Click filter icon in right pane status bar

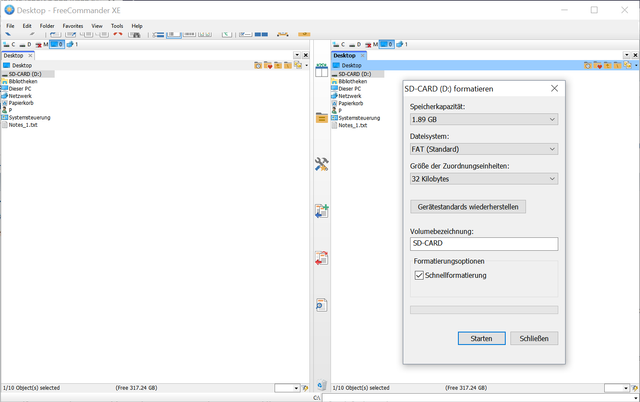click(x=635, y=388)
